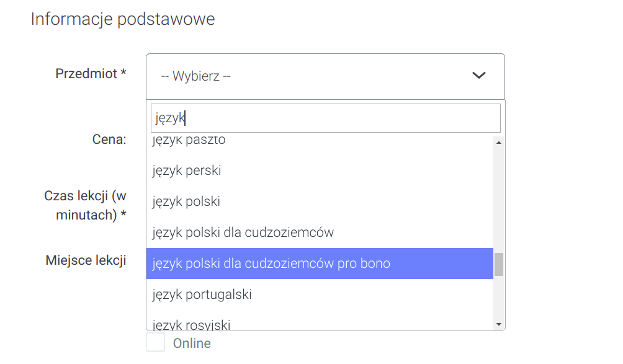Click the 'Czas lekcji (w minutach)' label
This screenshot has width=623, height=364.
click(x=86, y=205)
